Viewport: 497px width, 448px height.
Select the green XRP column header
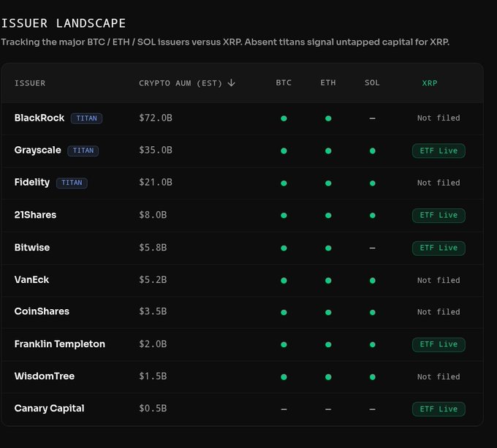(x=430, y=83)
